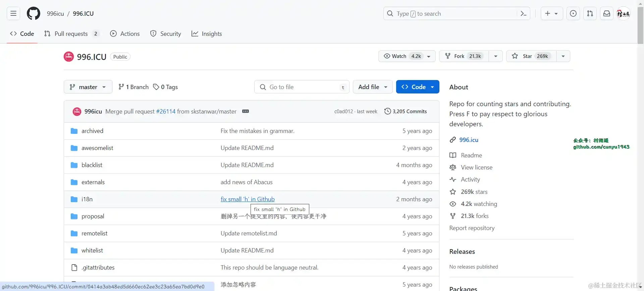Image resolution: width=644 pixels, height=291 pixels.
Task: Click the externals folder icon
Action: (74, 182)
